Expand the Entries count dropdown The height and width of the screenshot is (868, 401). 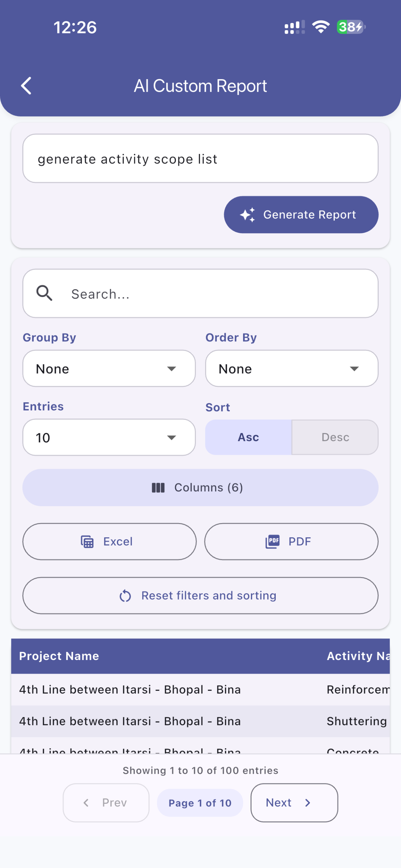click(109, 437)
